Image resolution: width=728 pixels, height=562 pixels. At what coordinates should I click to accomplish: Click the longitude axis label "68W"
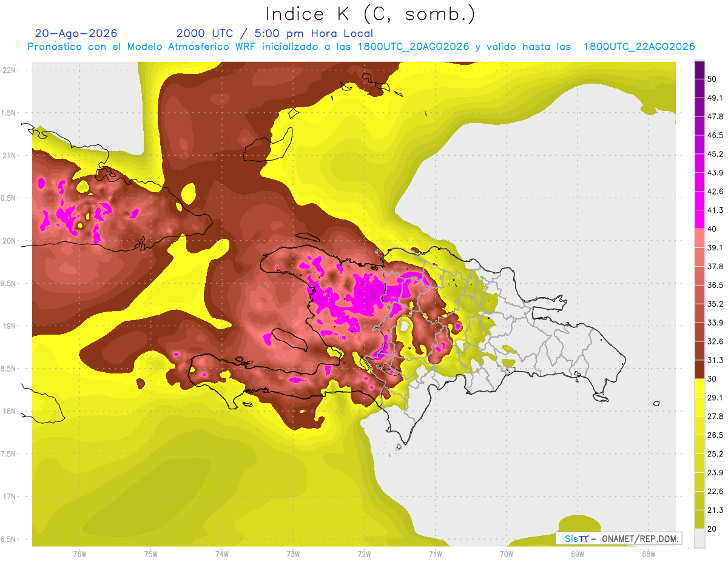(648, 554)
